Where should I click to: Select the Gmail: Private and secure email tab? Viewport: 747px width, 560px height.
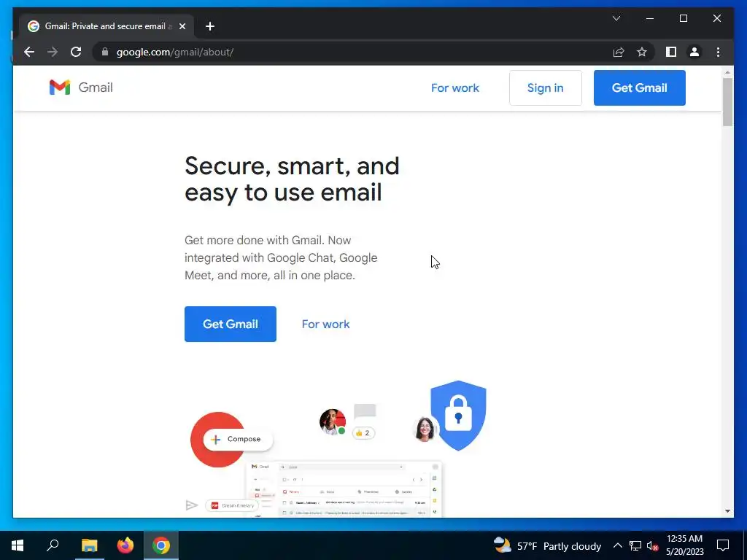107,26
